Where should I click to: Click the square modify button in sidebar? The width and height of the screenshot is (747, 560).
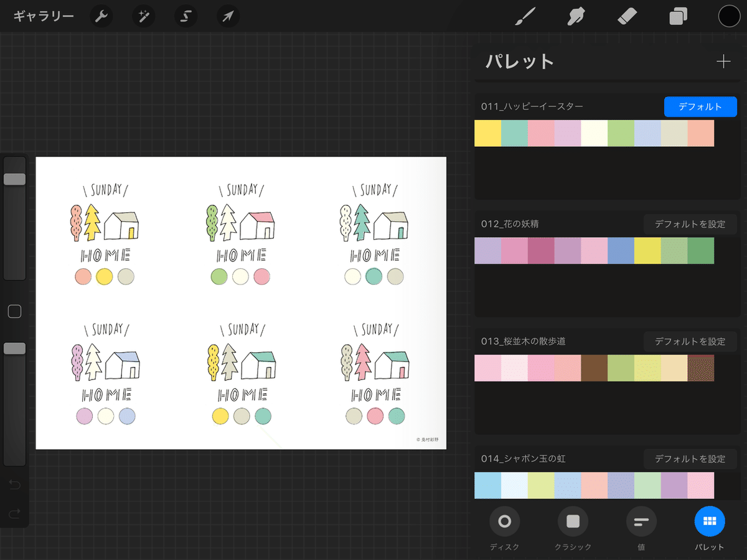[14, 311]
